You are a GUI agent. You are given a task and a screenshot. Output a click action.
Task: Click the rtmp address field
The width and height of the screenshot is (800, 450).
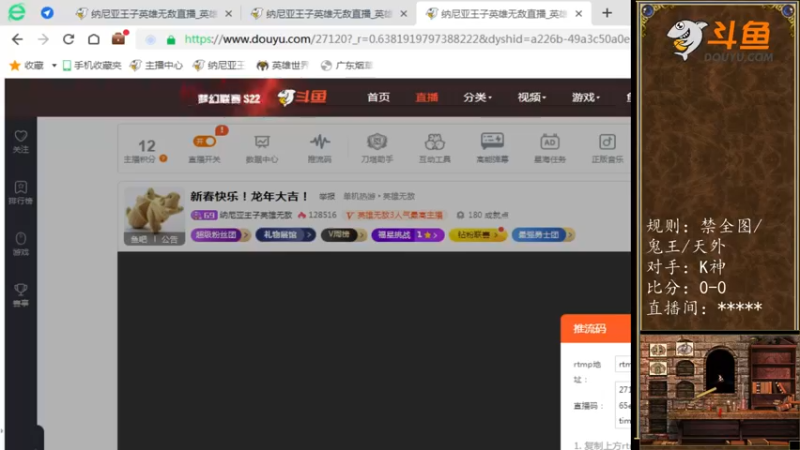[x=623, y=364]
